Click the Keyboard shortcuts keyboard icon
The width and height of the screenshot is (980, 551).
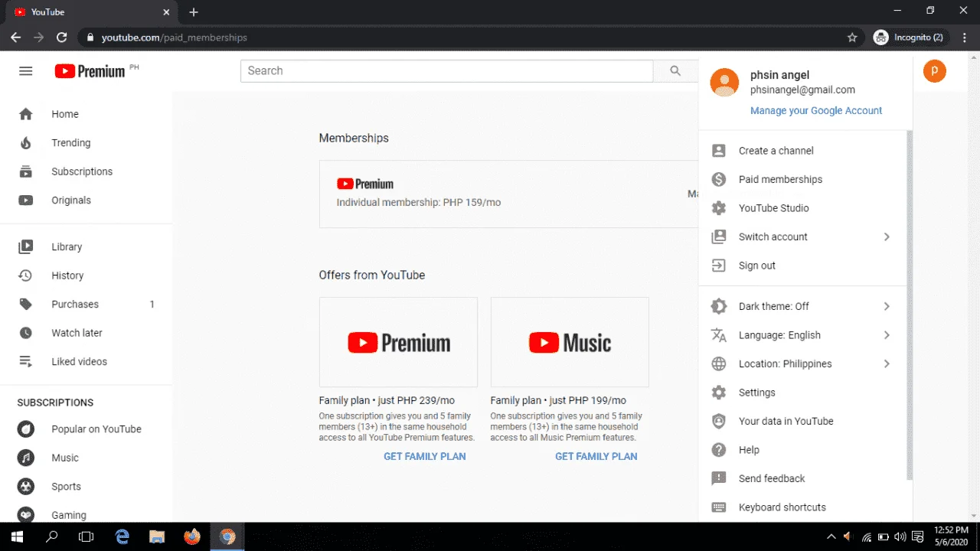click(718, 507)
